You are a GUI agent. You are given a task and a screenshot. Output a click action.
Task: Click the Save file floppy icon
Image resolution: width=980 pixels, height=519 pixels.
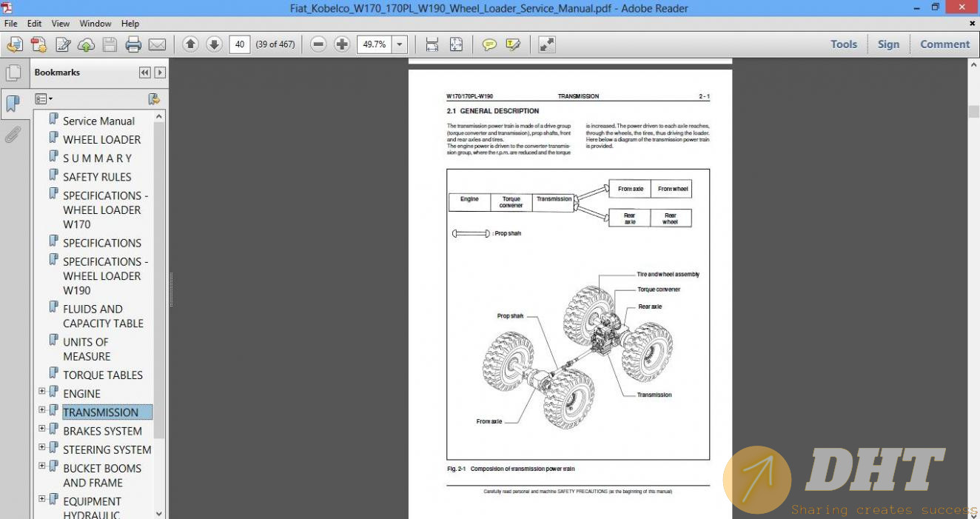point(110,44)
